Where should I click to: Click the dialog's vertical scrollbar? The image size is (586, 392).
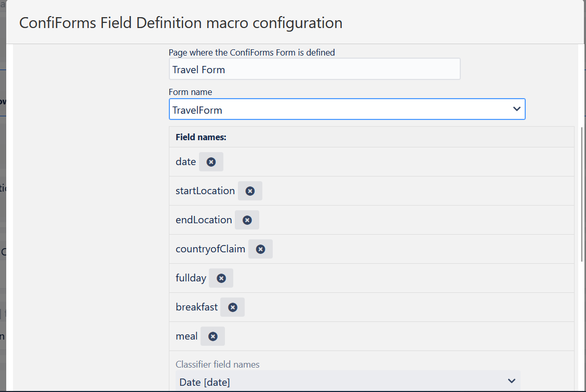(x=581, y=194)
